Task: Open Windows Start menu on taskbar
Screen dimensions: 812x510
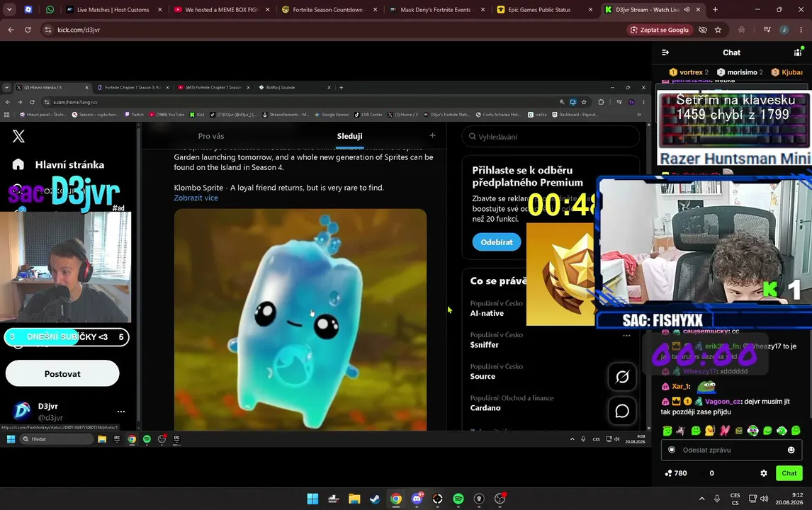Action: [x=312, y=499]
